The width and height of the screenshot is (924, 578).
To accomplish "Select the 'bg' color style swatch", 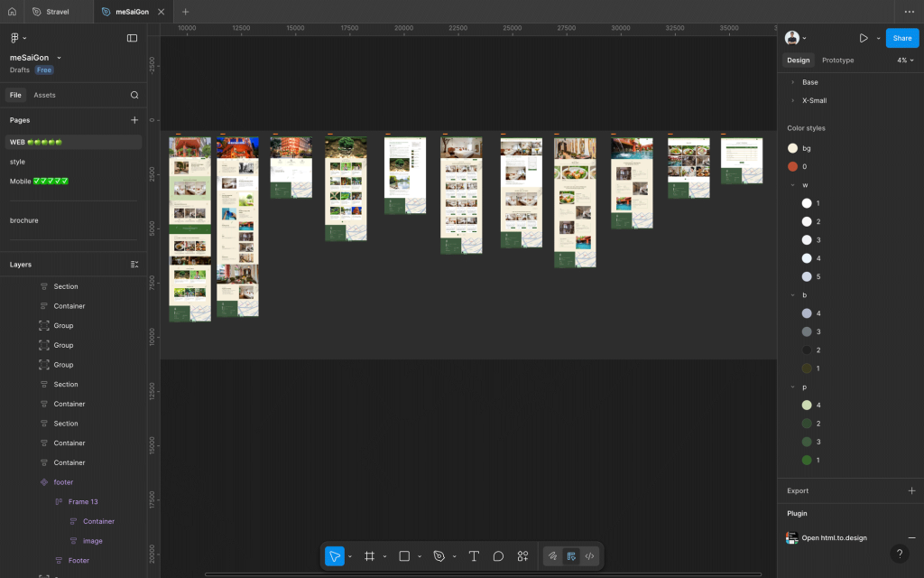I will [x=793, y=148].
